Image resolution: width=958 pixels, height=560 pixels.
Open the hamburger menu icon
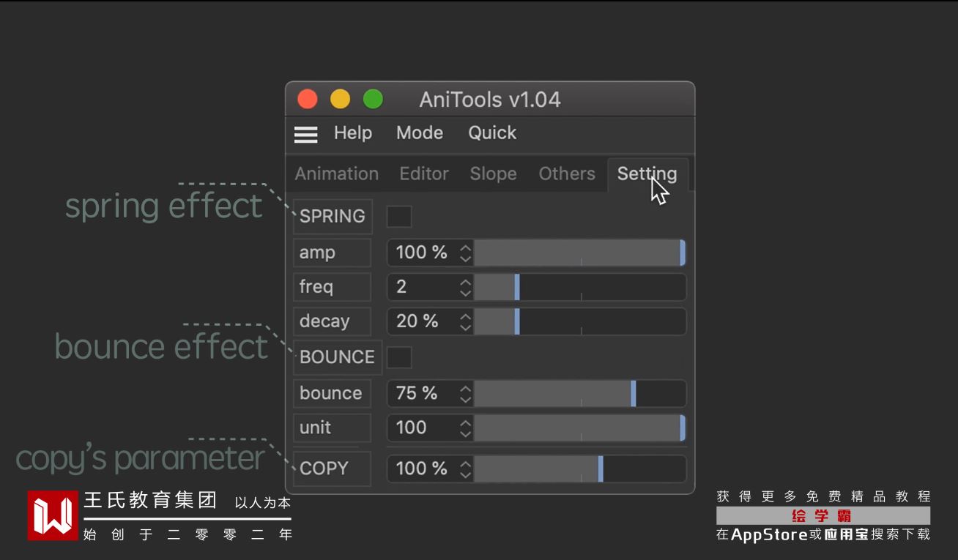(x=305, y=134)
